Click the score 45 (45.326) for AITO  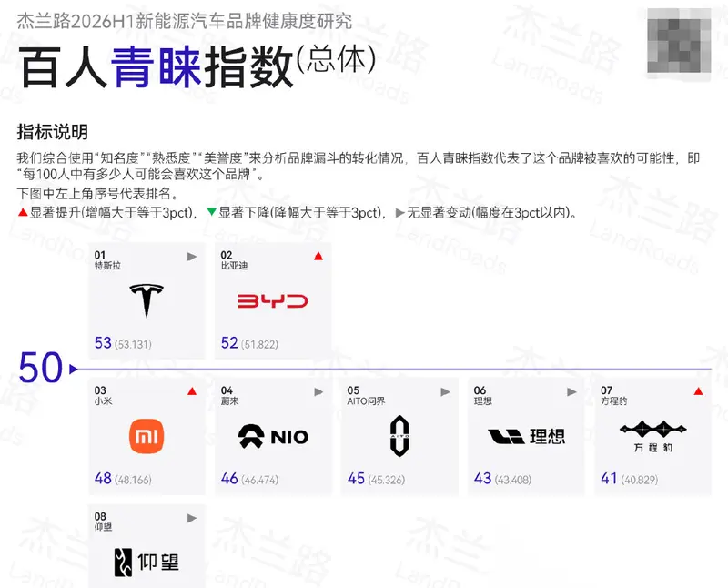pos(376,479)
